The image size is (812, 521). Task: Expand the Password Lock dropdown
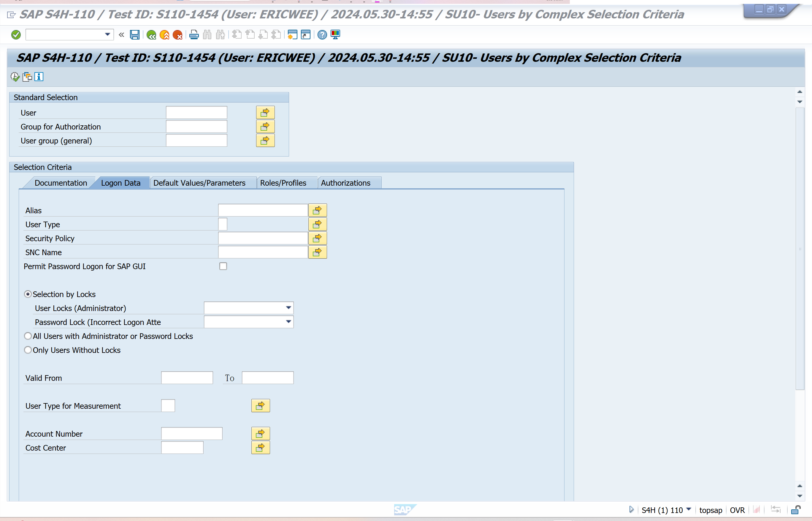[288, 322]
